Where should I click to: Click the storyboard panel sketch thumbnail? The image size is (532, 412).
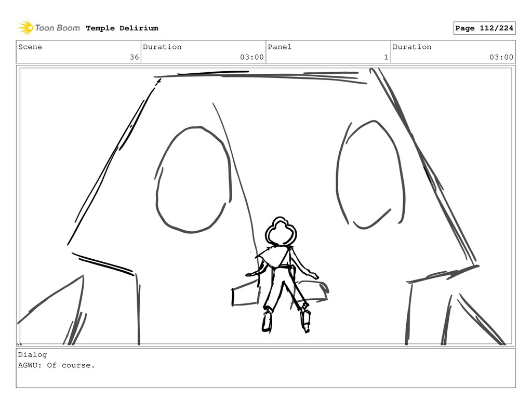(265, 206)
